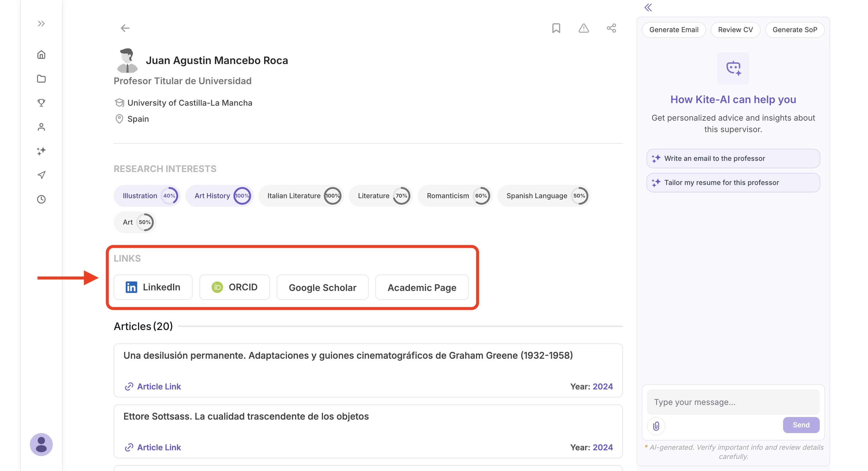Click the warning report triangle icon
The height and width of the screenshot is (471, 868).
coord(584,28)
